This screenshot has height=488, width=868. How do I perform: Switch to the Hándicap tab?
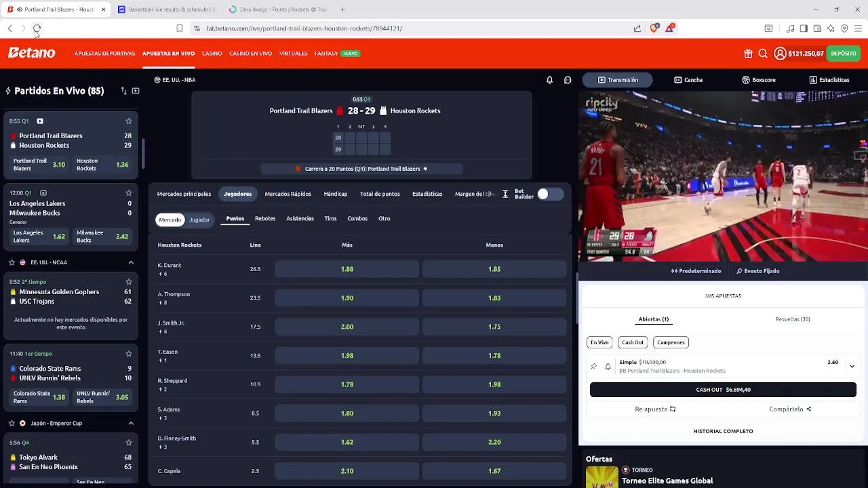coord(335,194)
